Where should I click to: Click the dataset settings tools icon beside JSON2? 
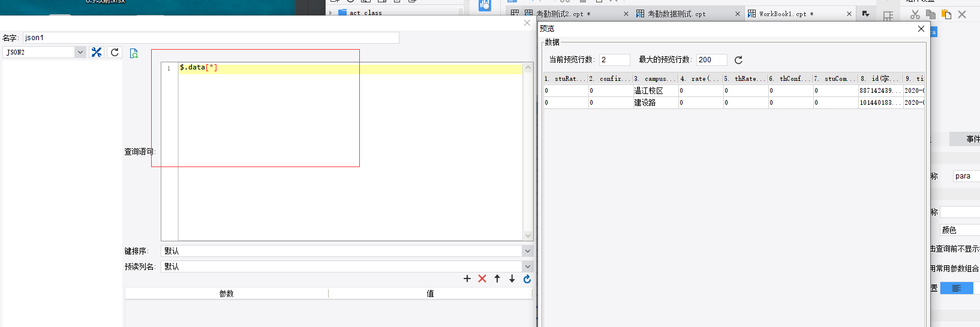pos(97,52)
